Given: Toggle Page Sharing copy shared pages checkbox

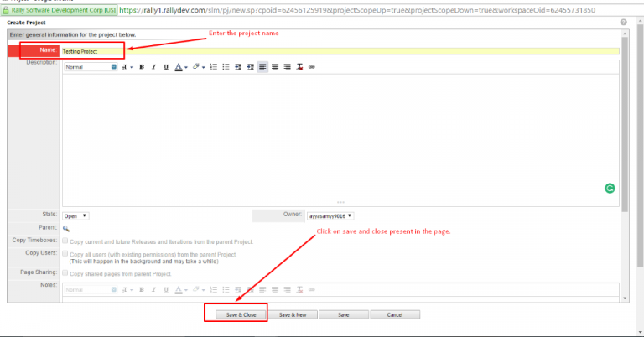Looking at the screenshot, I should coord(65,273).
